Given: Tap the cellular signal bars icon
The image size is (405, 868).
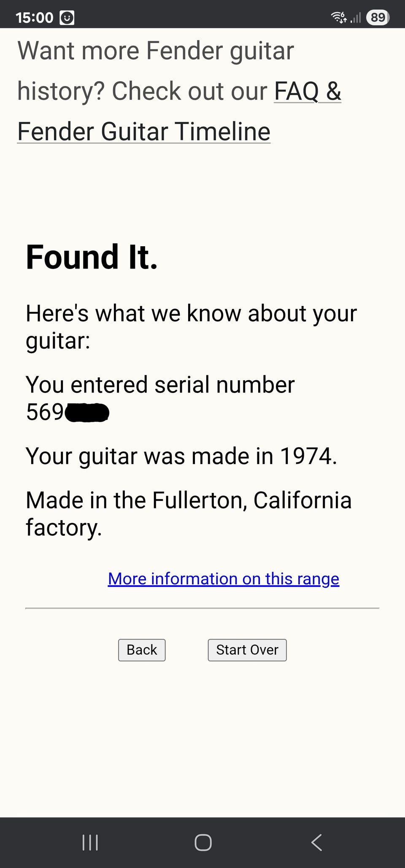Looking at the screenshot, I should tap(356, 18).
